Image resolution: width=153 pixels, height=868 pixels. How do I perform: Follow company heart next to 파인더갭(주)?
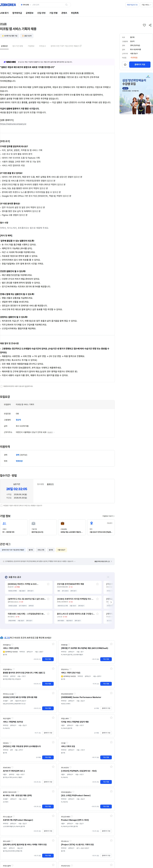tap(12, 718)
